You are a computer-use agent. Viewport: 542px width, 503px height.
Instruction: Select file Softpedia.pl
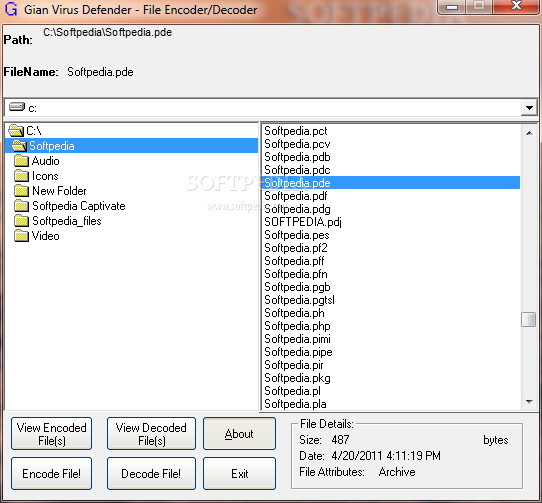[x=292, y=391]
